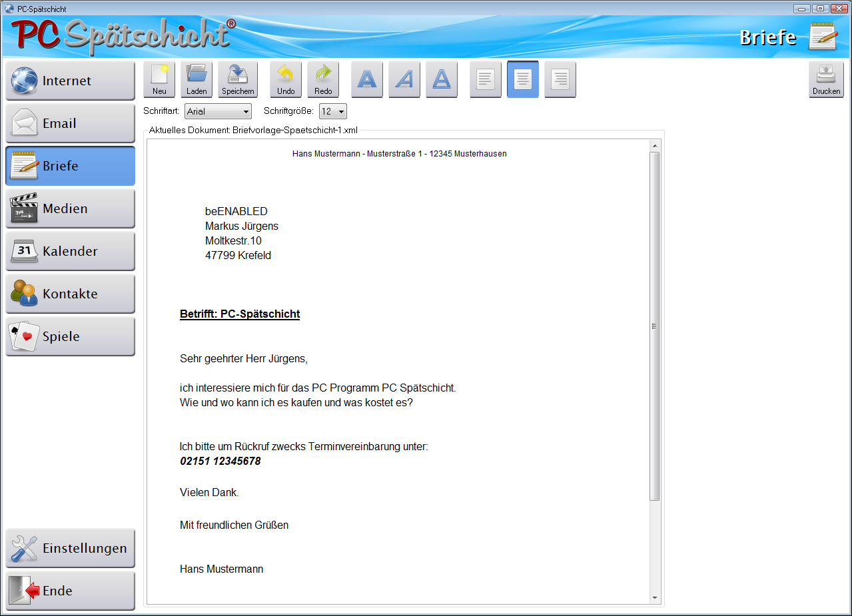Screen dimensions: 852x616
Task: Click the Vielen Dank line
Action: [x=209, y=493]
